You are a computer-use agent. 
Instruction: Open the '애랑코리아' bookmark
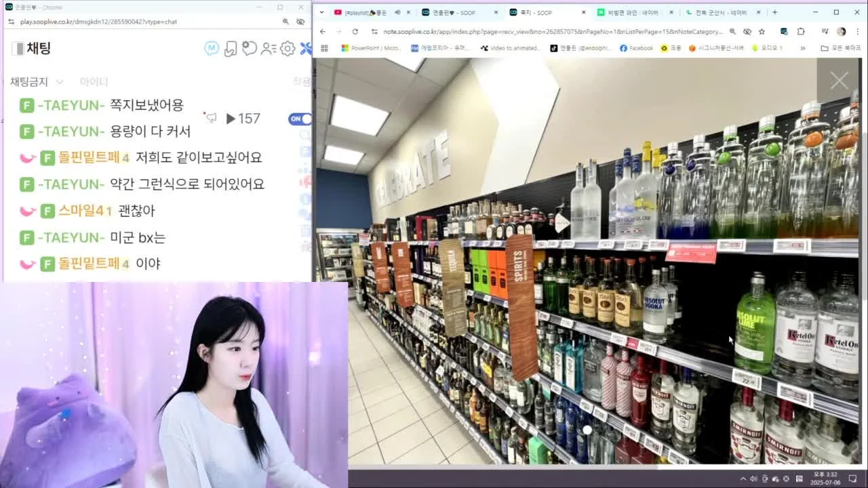click(440, 48)
